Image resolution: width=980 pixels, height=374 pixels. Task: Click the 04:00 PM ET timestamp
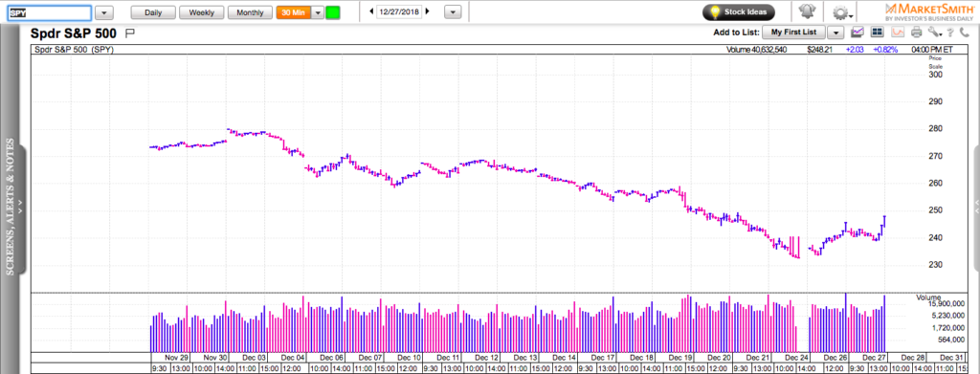click(x=932, y=50)
